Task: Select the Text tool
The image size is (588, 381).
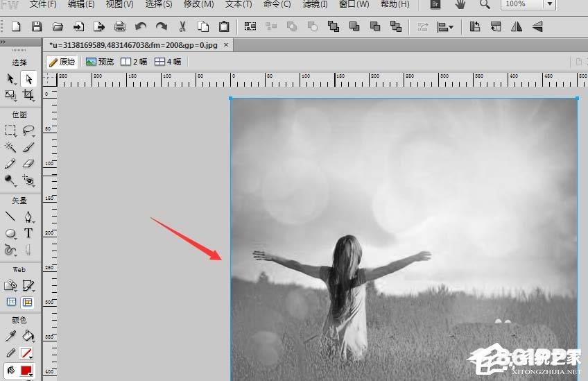Action: point(28,233)
